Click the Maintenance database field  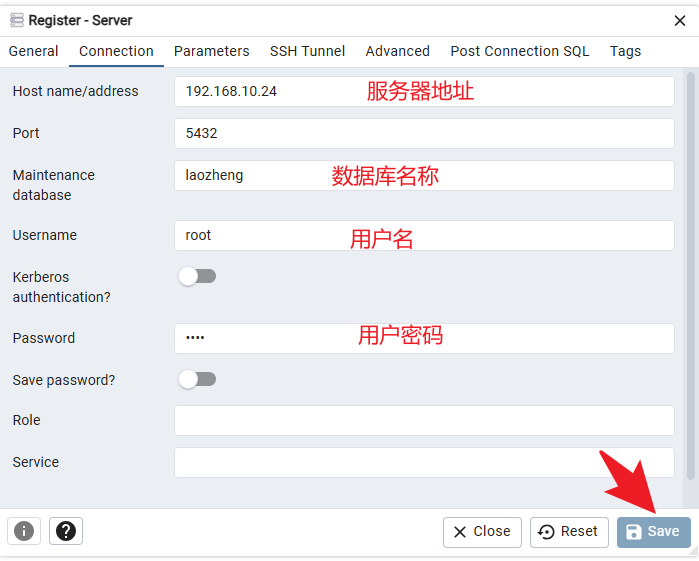tap(424, 175)
